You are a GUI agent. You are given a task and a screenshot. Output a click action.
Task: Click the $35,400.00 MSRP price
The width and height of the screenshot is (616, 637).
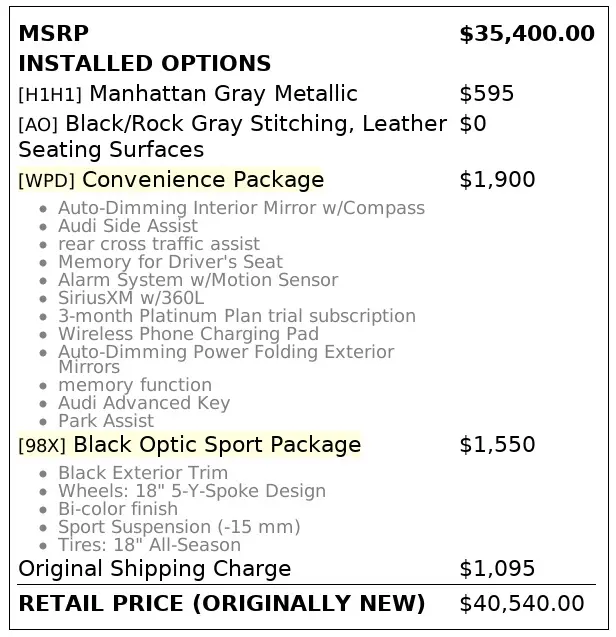coord(526,33)
